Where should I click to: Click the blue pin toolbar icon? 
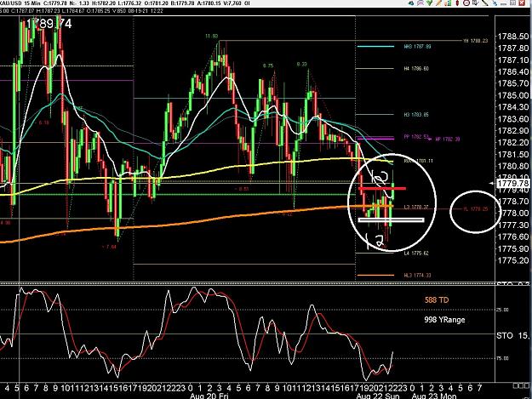[x=495, y=3]
